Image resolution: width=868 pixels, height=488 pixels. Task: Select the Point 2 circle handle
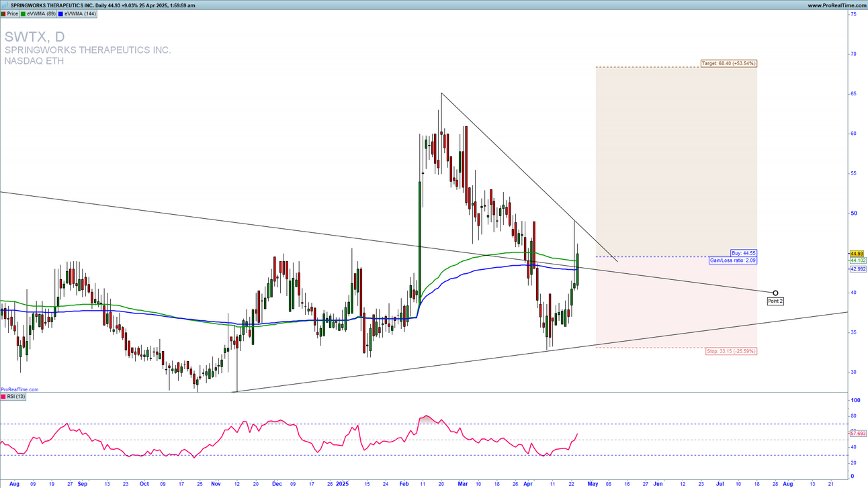pos(775,293)
